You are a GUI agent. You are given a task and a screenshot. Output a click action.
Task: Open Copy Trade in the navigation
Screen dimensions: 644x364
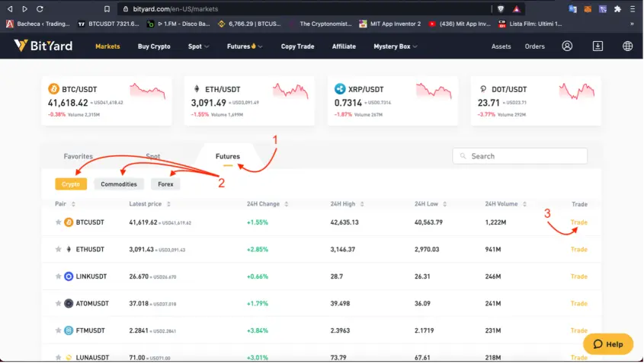[297, 46]
